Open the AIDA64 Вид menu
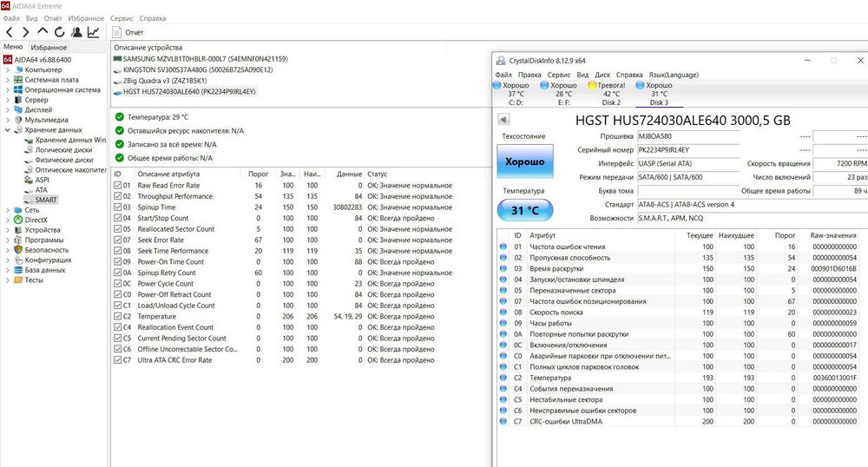The image size is (868, 467). pyautogui.click(x=31, y=18)
